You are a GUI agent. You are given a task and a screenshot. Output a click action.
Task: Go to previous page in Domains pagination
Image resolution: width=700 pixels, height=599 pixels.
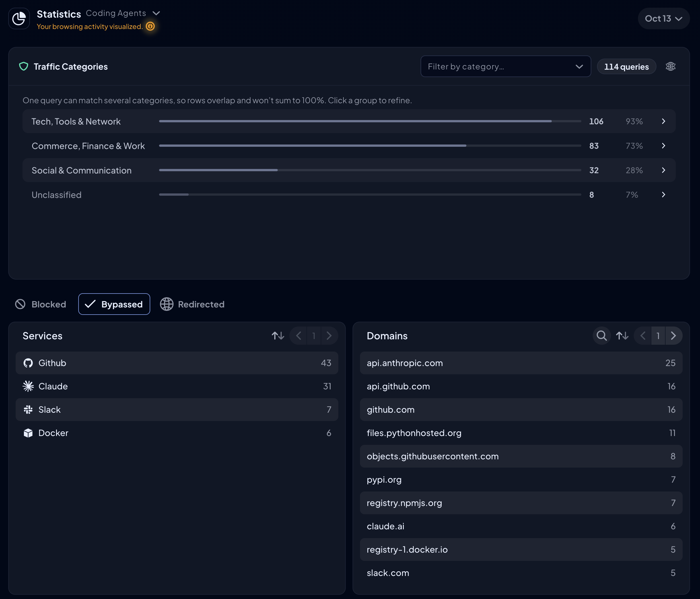643,336
